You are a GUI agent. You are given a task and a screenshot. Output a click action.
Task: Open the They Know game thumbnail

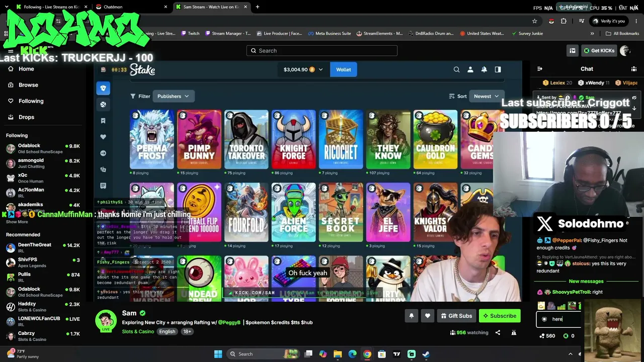point(388,139)
